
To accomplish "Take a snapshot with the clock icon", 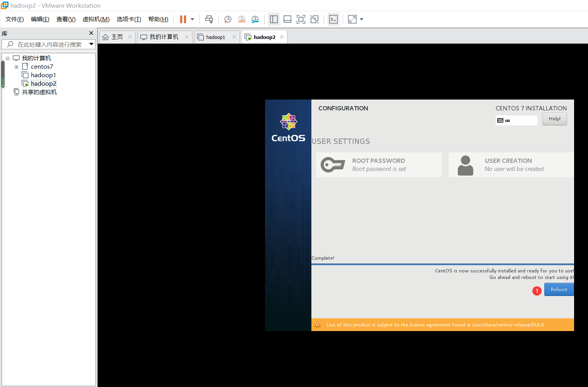I will click(x=228, y=19).
